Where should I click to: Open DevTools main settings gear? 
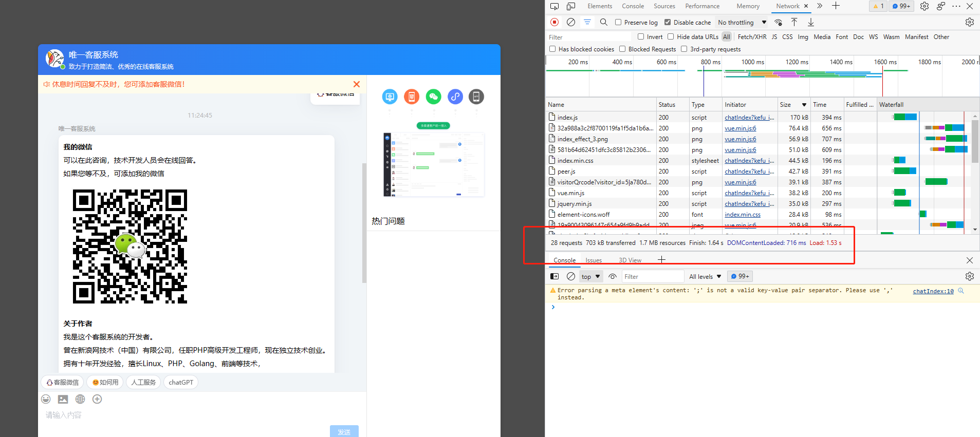[924, 6]
